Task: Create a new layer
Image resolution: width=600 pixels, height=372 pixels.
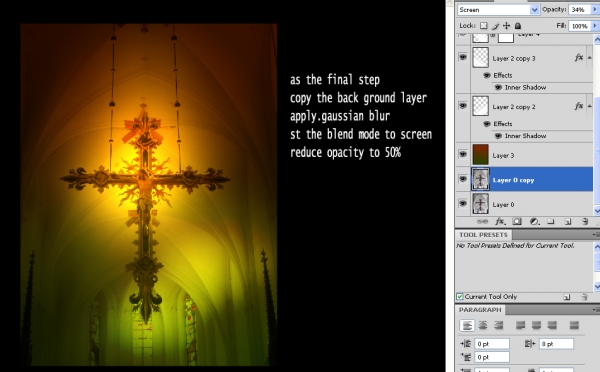Action: (x=568, y=222)
